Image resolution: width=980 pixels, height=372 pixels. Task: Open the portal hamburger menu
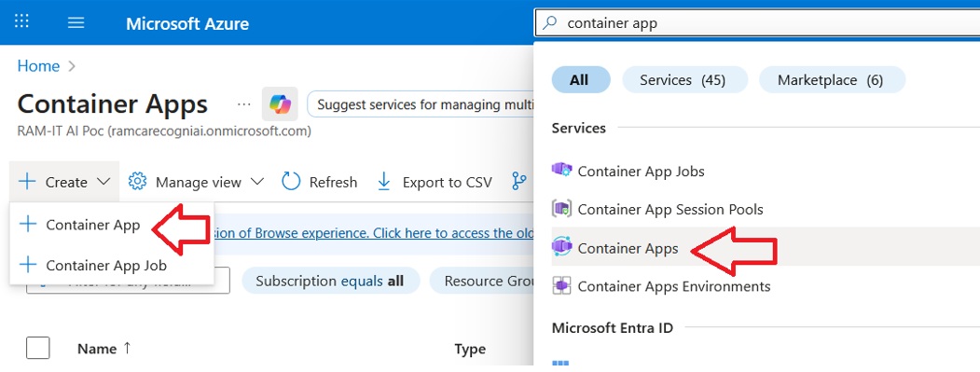click(x=76, y=23)
